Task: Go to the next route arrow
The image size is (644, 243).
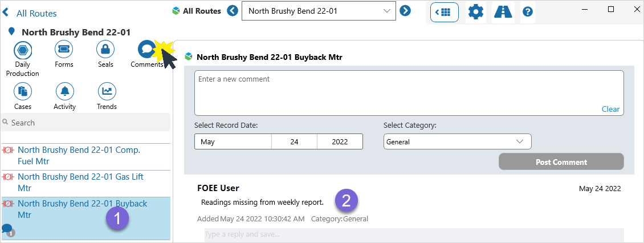Action: [405, 11]
